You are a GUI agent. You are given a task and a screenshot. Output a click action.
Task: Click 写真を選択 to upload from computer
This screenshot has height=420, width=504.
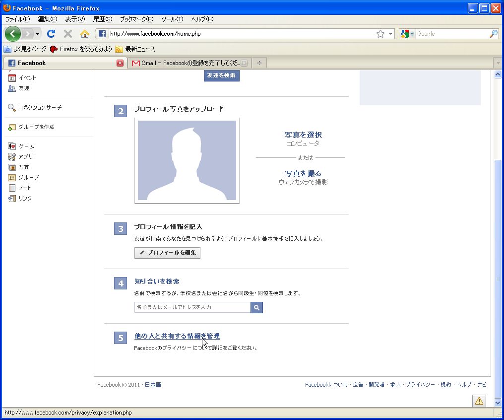point(303,135)
